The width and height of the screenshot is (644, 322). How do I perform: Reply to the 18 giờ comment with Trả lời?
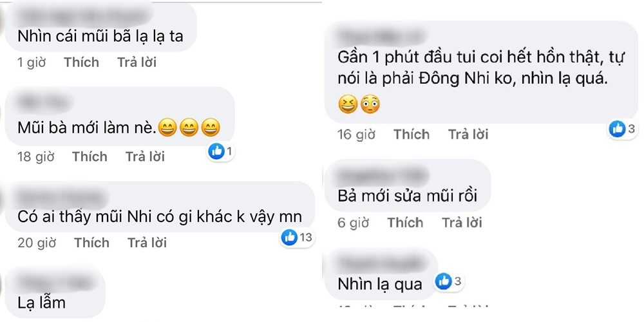(x=145, y=156)
